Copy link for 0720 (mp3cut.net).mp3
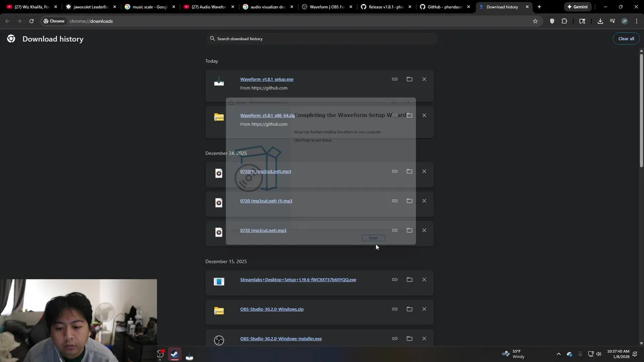The width and height of the screenshot is (644, 362). (x=394, y=230)
